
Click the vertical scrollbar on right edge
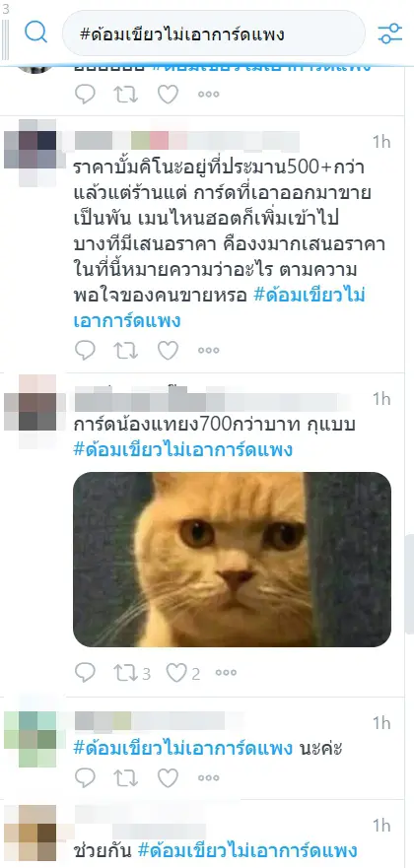point(410,584)
